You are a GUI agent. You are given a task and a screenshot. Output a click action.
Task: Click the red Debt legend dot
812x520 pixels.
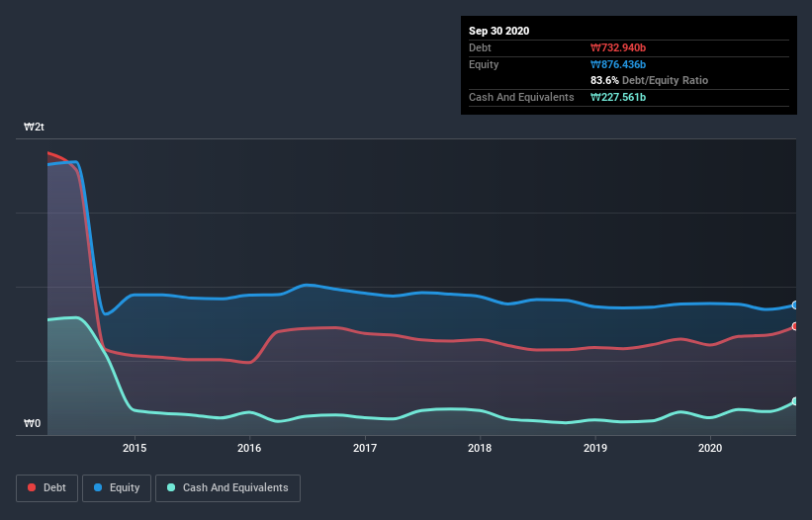(x=32, y=487)
